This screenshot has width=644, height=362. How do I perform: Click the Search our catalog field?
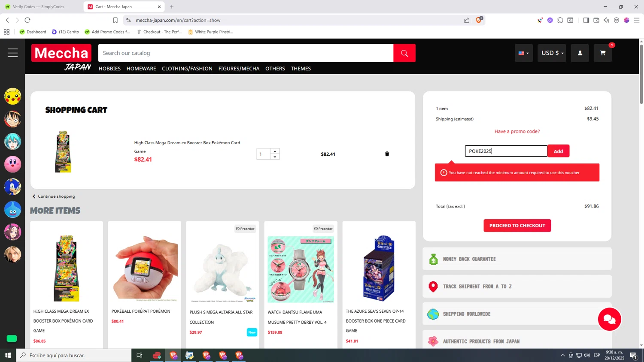(x=246, y=53)
